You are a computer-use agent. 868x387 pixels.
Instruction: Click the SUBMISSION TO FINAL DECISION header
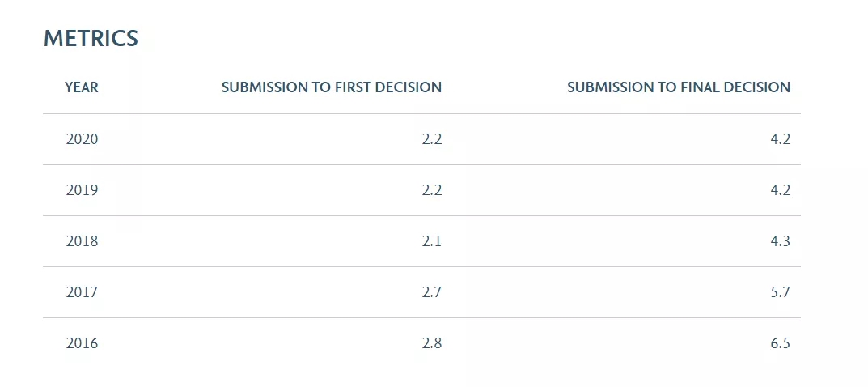(679, 87)
